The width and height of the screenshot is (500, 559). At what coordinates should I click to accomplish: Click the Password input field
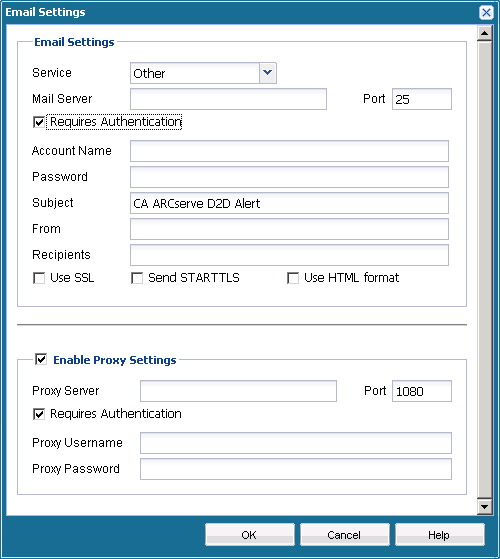pyautogui.click(x=289, y=177)
